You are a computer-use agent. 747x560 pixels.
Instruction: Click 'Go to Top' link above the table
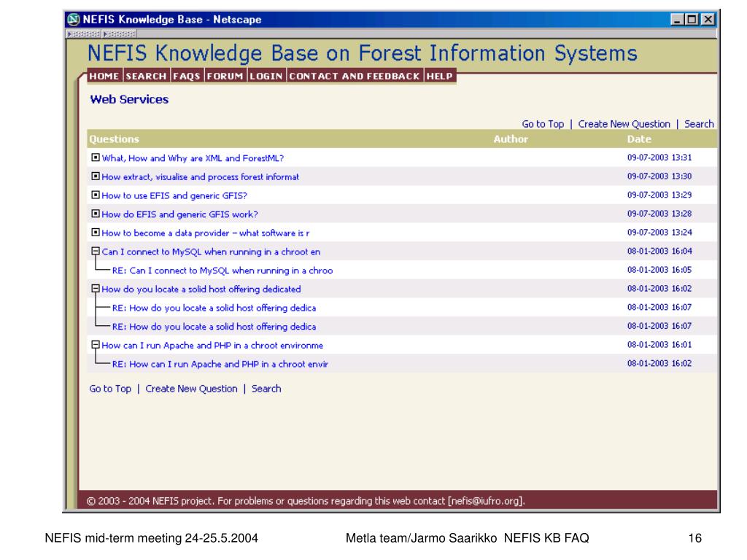(543, 124)
